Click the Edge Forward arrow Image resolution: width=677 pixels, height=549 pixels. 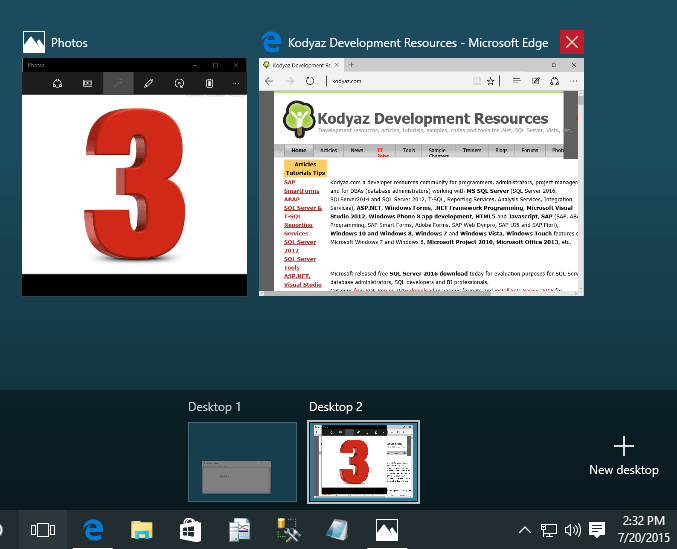289,81
